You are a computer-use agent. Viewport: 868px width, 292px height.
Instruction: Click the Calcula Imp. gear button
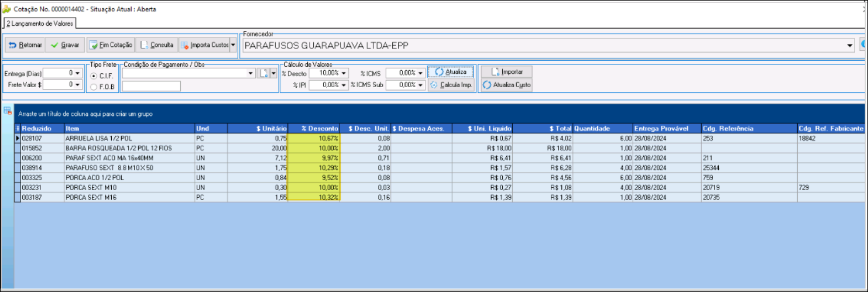[x=450, y=85]
